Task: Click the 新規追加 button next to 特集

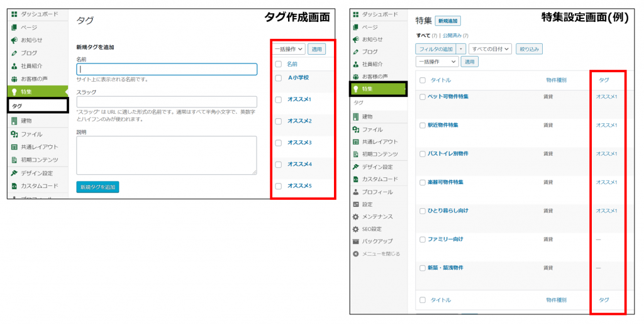Action: point(447,21)
